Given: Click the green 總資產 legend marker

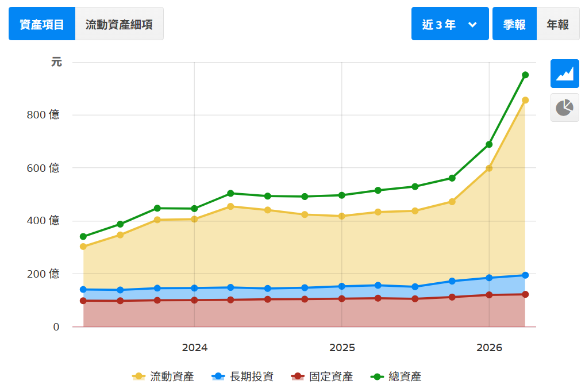Looking at the screenshot, I should pyautogui.click(x=377, y=376).
